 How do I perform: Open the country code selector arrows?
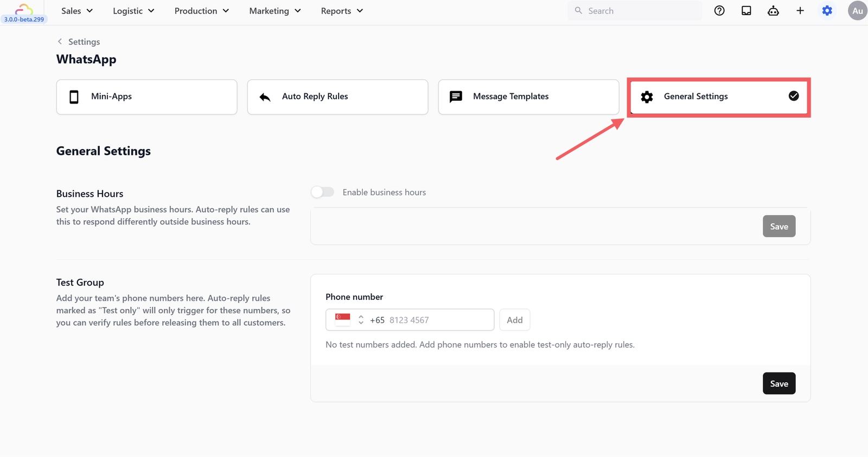[x=361, y=320]
